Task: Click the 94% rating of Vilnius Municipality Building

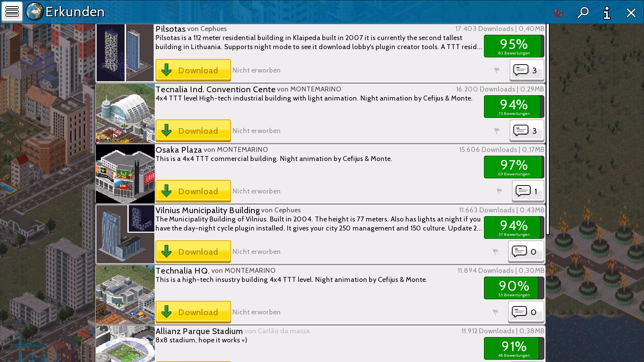Action: [x=514, y=227]
